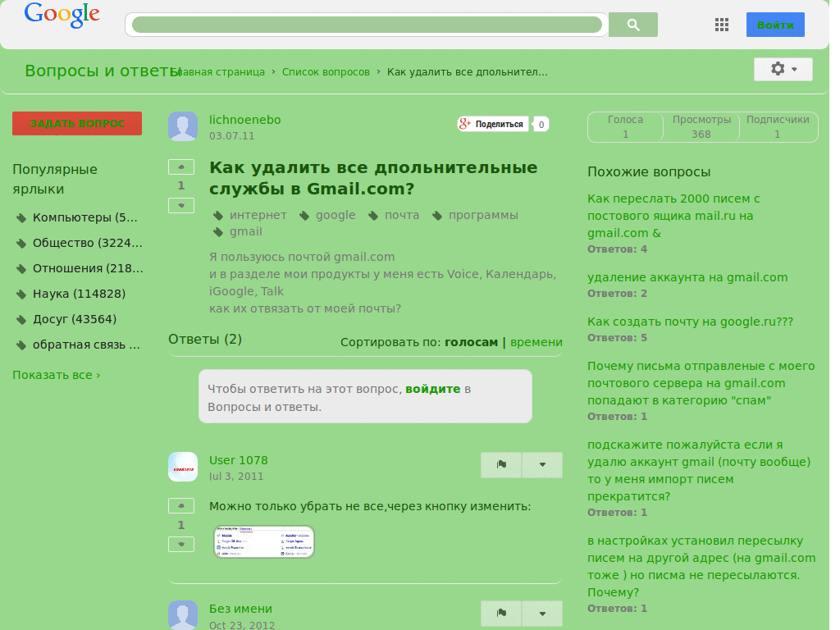Click the Google logo
Screen dimensions: 840x630
62,15
